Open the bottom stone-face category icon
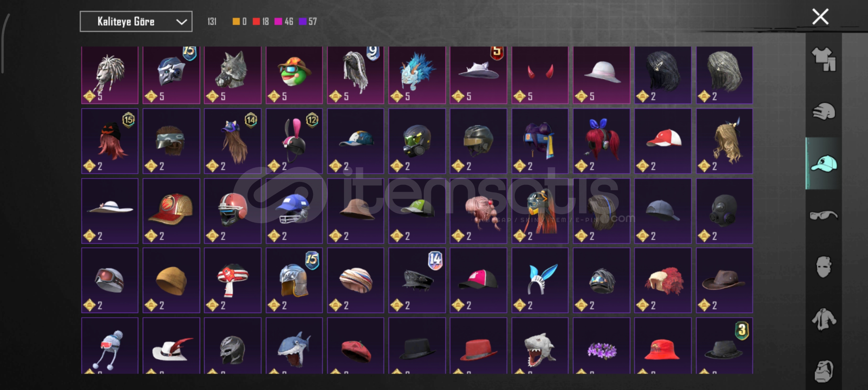Image resolution: width=868 pixels, height=390 pixels. click(x=824, y=371)
